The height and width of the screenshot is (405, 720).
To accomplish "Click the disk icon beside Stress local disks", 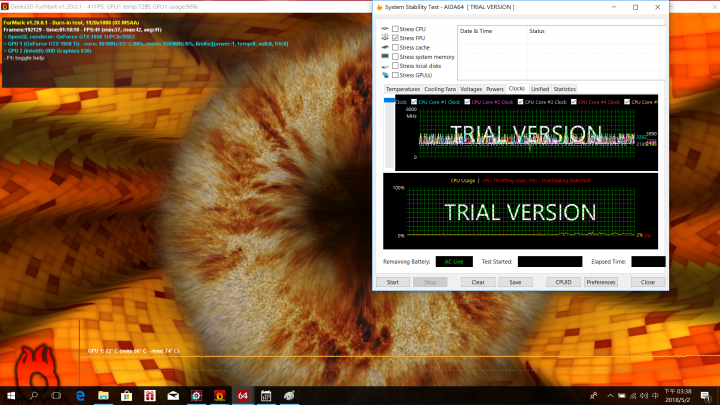I will (x=385, y=66).
